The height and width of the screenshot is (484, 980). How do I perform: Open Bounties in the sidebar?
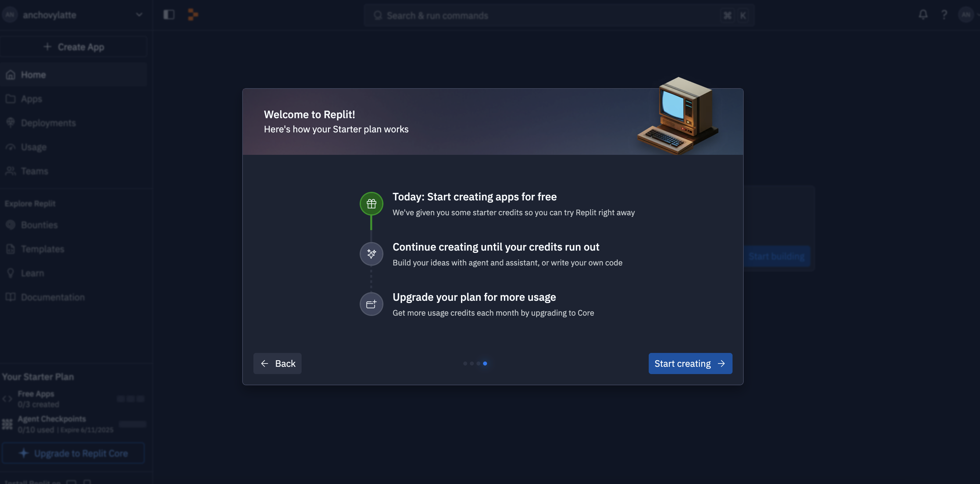click(x=74, y=225)
